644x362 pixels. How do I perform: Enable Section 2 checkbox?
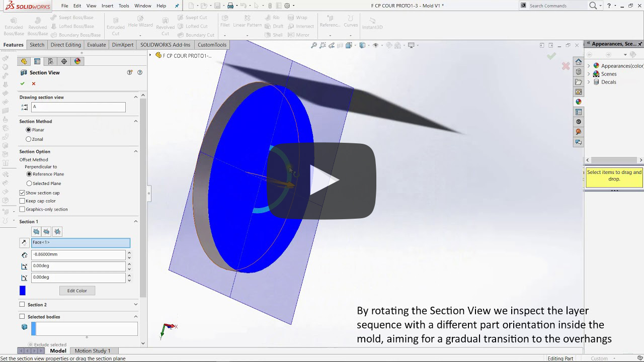pyautogui.click(x=22, y=305)
